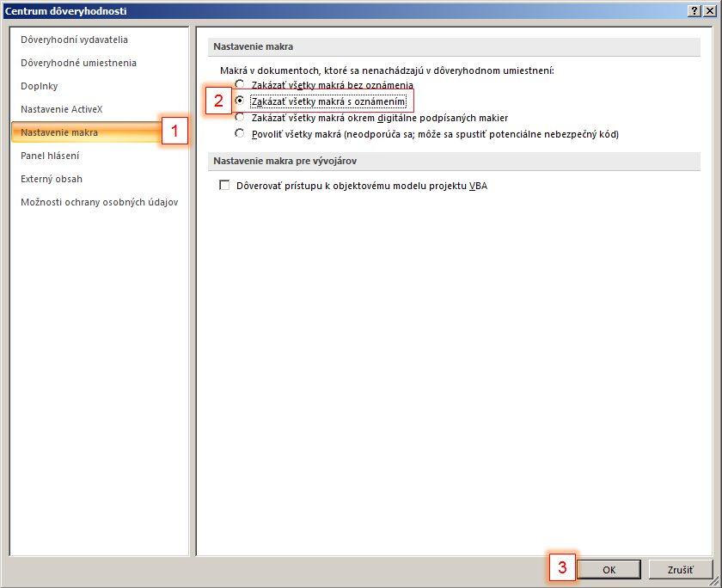
Task: Tick Dôverovať prístupu k objektovému modelu VBA
Action: click(x=225, y=185)
